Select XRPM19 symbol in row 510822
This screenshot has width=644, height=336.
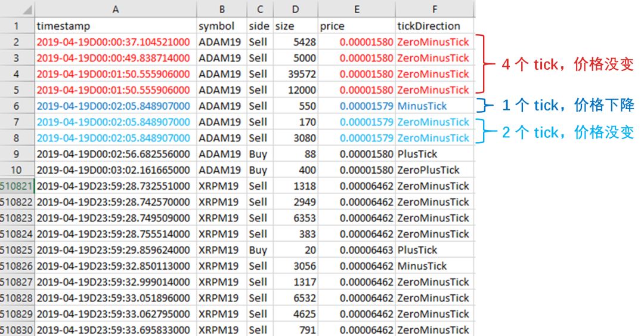coord(222,202)
